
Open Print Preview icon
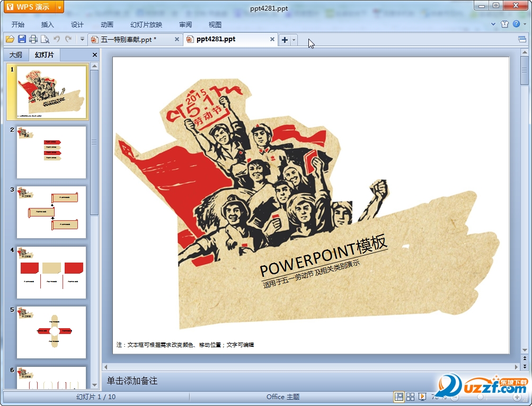tap(45, 39)
